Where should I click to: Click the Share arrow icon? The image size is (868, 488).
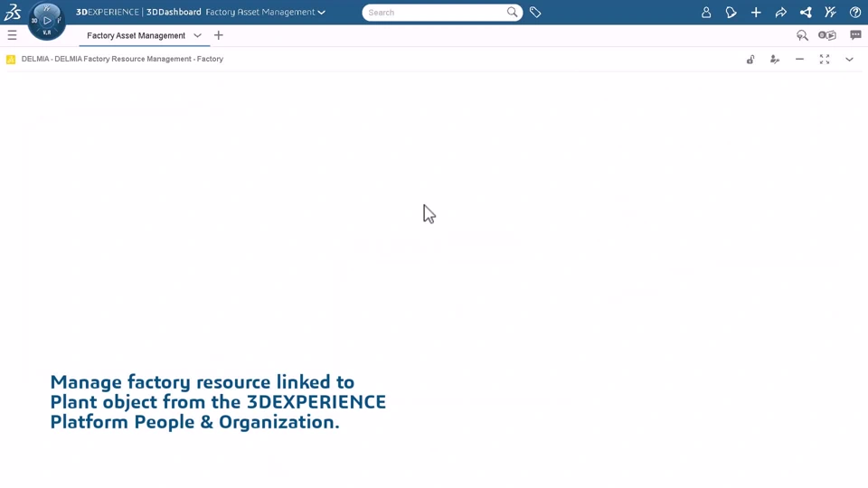point(780,12)
